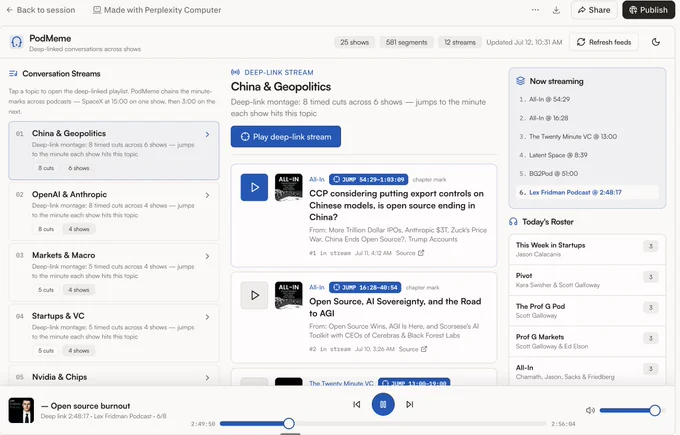Click the 12 streams badge
The height and width of the screenshot is (435, 680).
pyautogui.click(x=460, y=42)
